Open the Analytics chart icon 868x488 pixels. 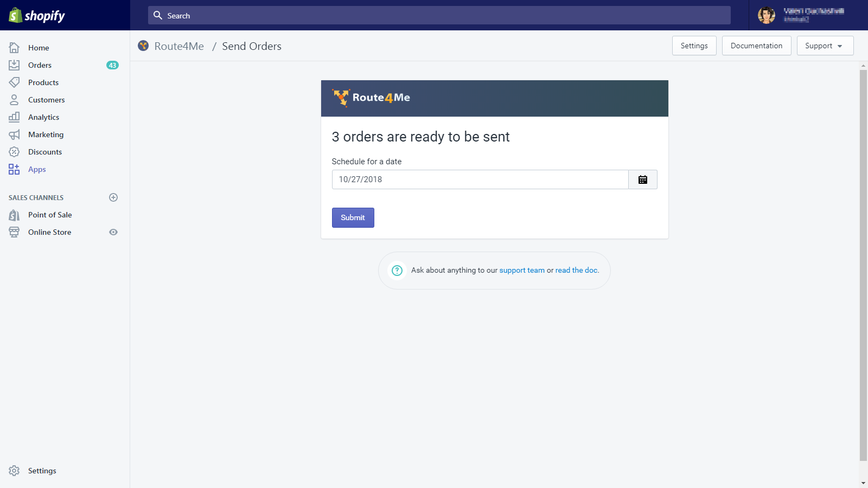click(14, 117)
